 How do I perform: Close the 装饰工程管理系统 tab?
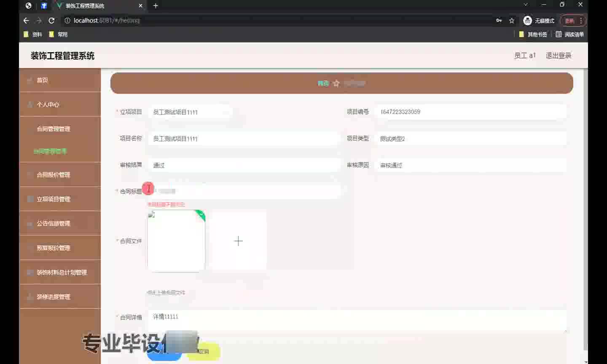[141, 5]
